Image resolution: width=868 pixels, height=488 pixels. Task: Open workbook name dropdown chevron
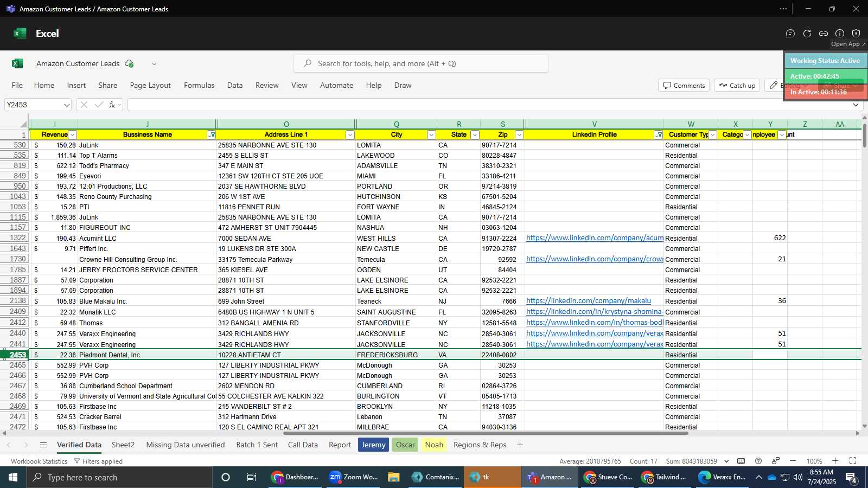click(154, 64)
